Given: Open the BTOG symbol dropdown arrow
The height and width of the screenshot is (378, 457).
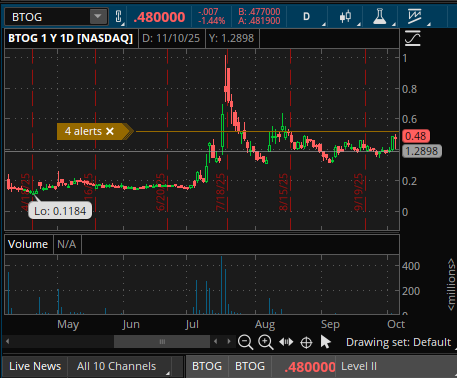Looking at the screenshot, I should pyautogui.click(x=98, y=16).
